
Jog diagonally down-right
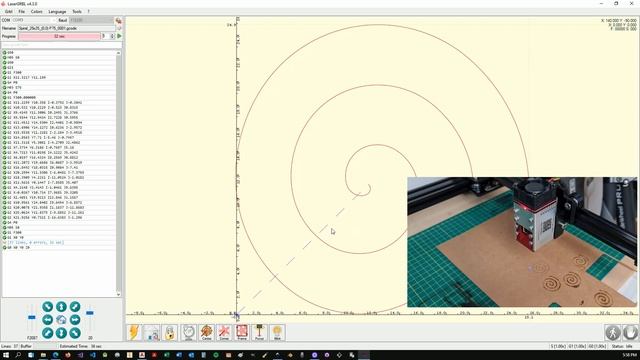click(75, 333)
